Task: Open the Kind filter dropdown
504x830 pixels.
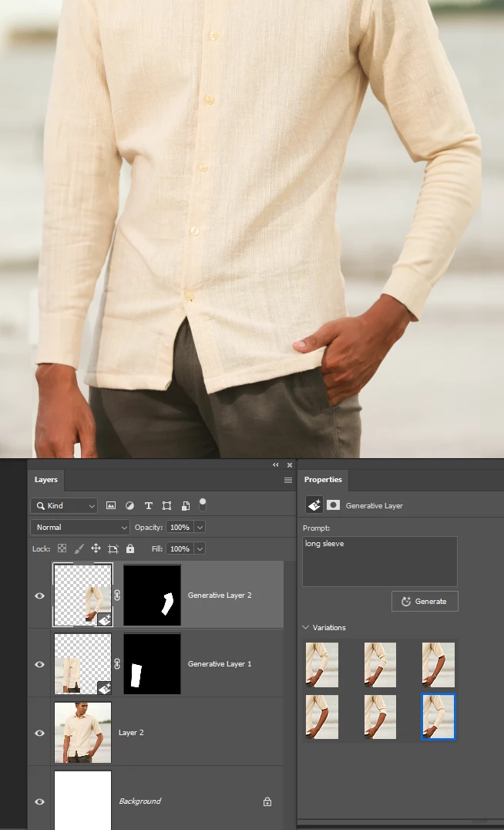Action: 64,505
